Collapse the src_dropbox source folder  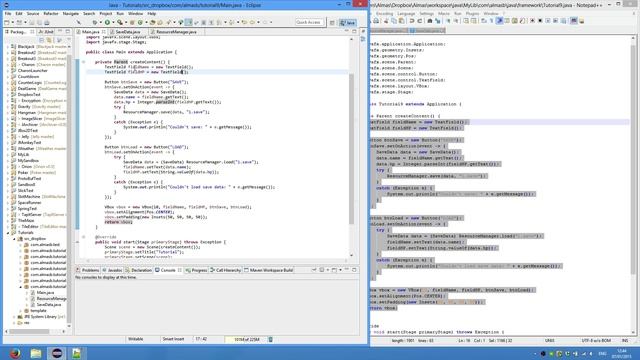(14, 239)
